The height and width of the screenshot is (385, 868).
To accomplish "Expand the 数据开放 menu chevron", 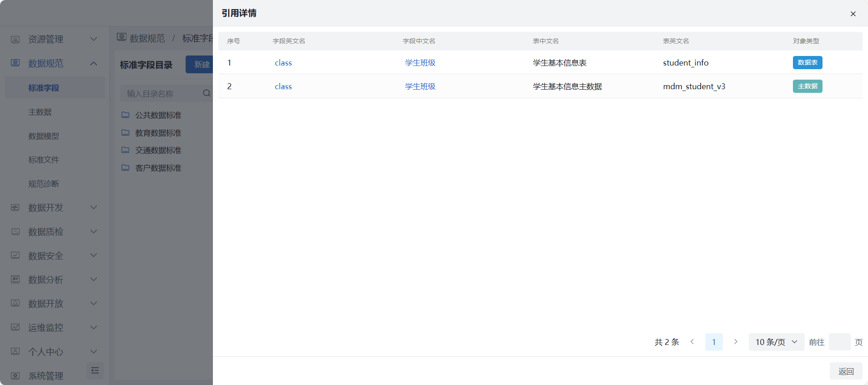I will click(94, 304).
